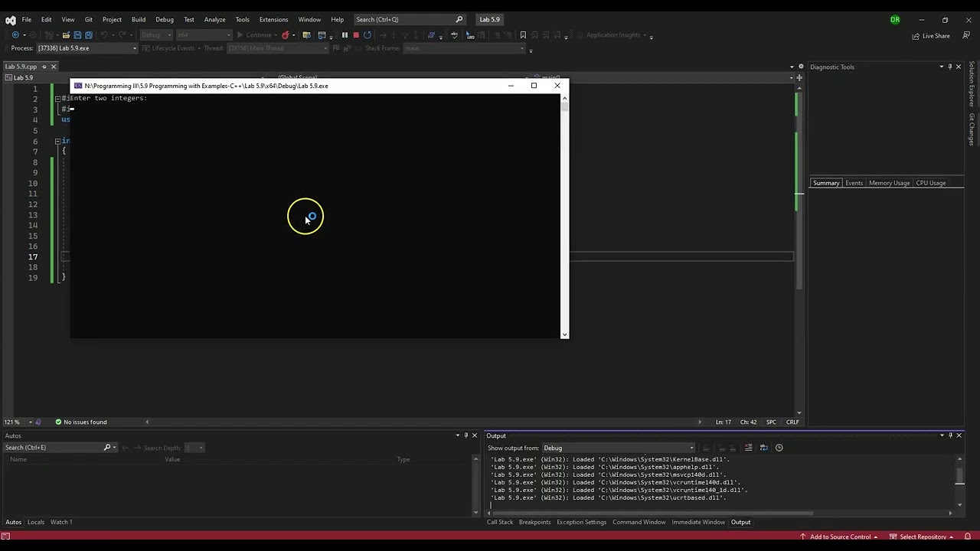
Task: Open the Events tab in Diagnostic Tools
Action: [x=854, y=183]
